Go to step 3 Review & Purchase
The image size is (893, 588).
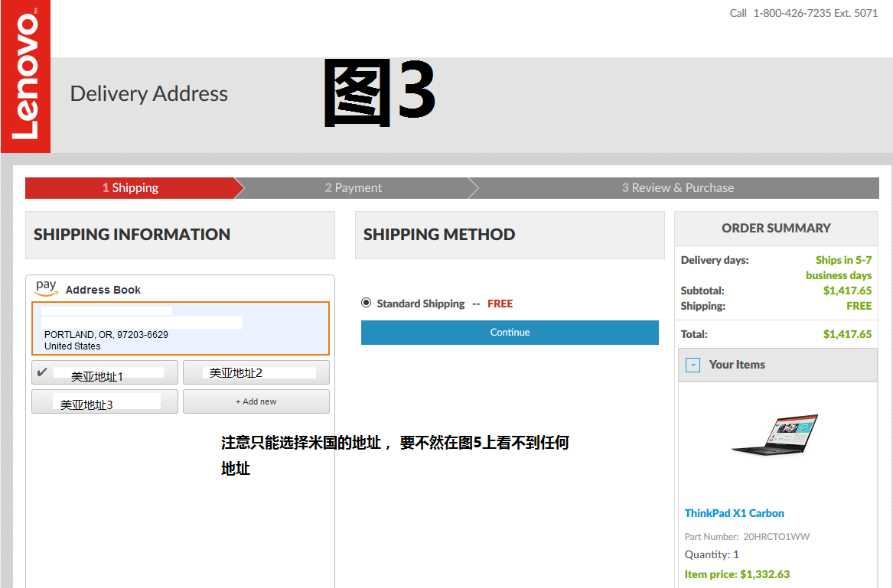click(x=677, y=188)
